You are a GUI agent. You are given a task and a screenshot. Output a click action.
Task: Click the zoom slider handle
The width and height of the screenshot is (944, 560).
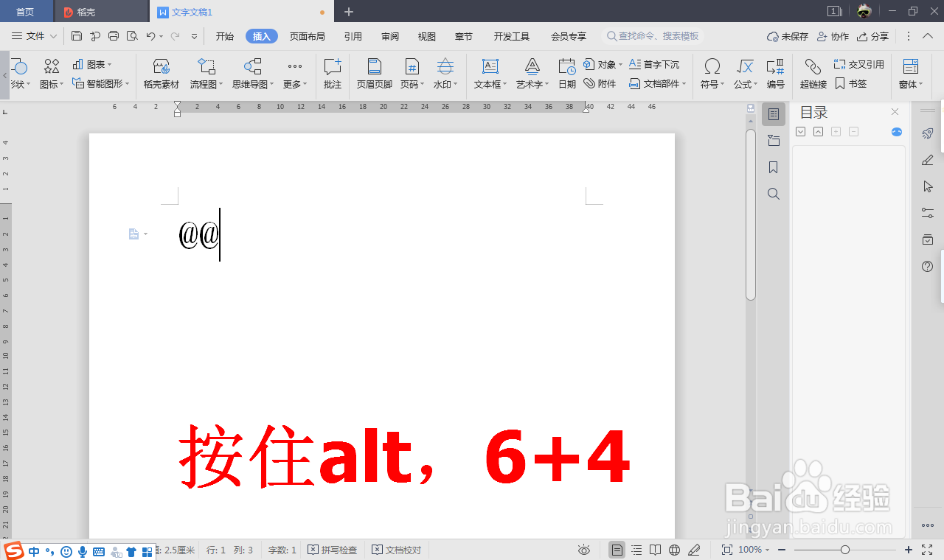[845, 550]
